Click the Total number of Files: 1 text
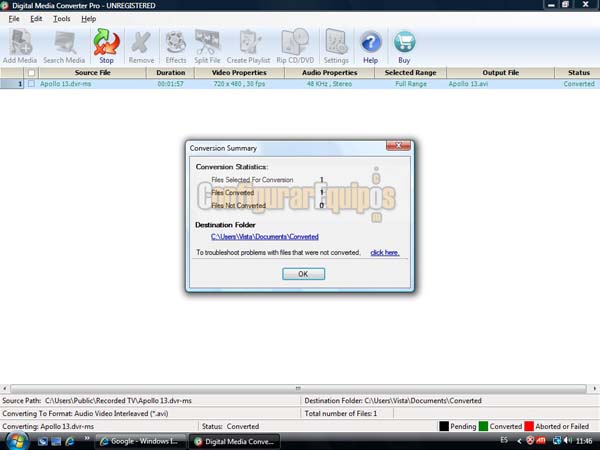This screenshot has width=600, height=450. coord(341,414)
